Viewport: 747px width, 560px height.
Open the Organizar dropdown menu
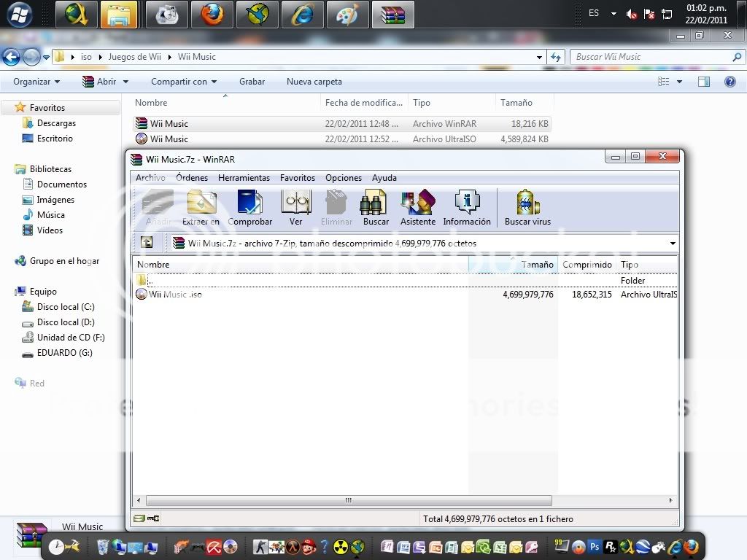tap(36, 82)
